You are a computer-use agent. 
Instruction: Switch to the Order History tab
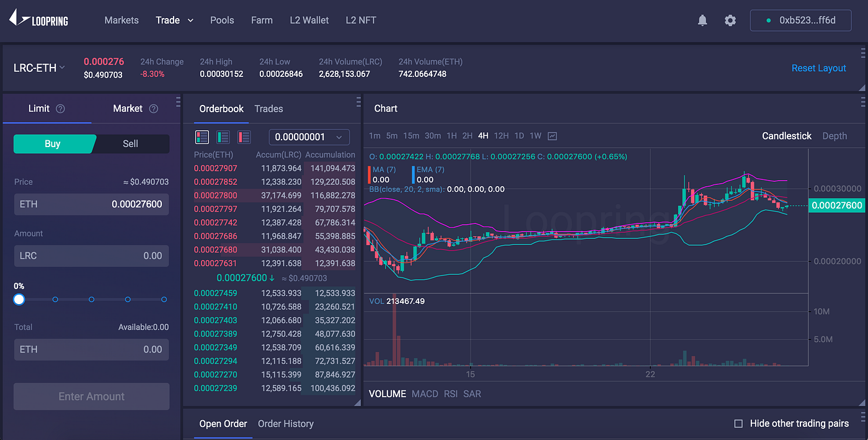click(286, 424)
